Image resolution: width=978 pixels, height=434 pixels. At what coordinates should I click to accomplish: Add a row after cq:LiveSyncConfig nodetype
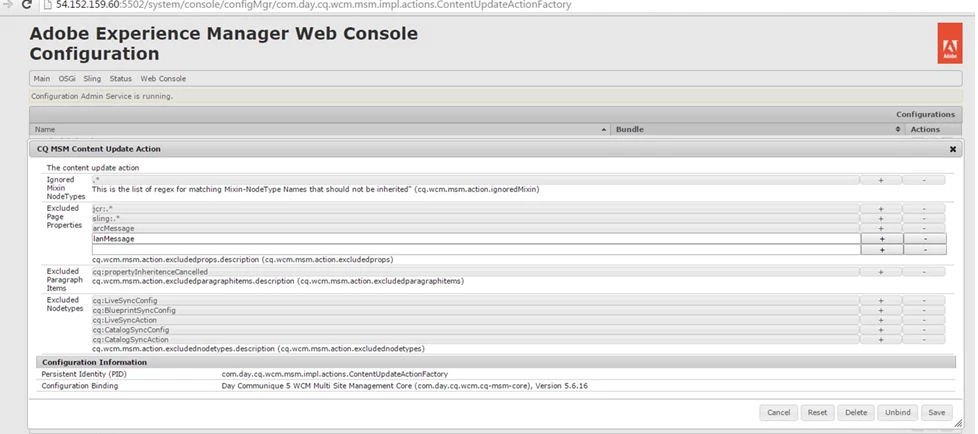(x=881, y=301)
